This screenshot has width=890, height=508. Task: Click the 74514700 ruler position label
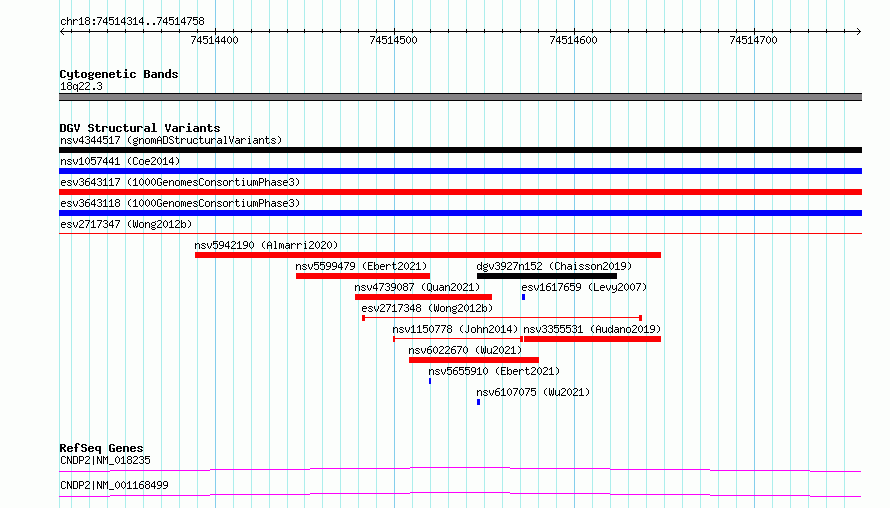point(753,40)
